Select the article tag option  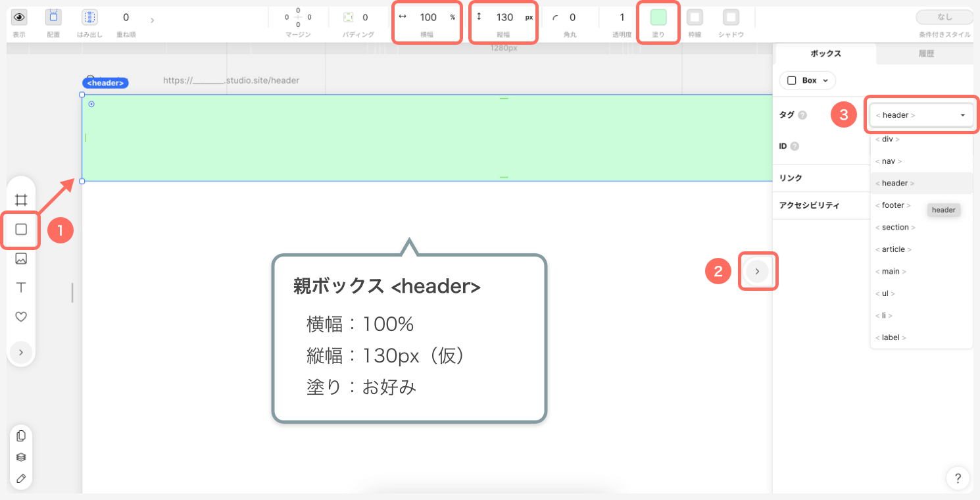coord(921,249)
